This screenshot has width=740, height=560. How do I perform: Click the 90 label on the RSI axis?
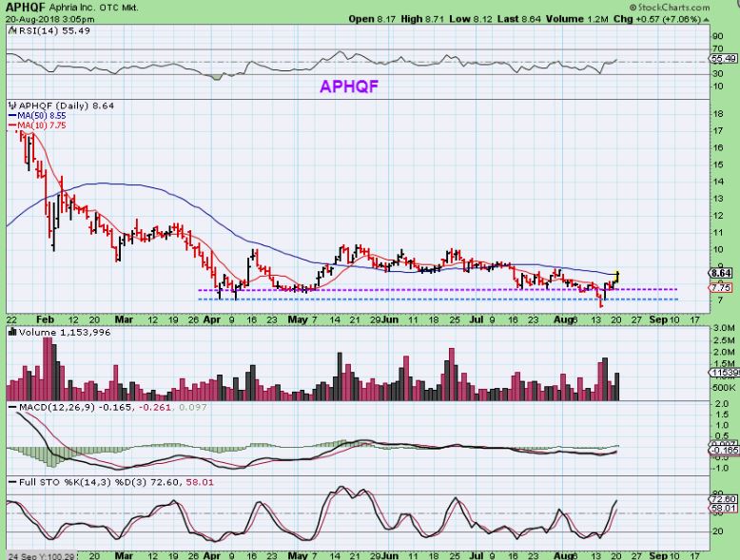pos(718,37)
